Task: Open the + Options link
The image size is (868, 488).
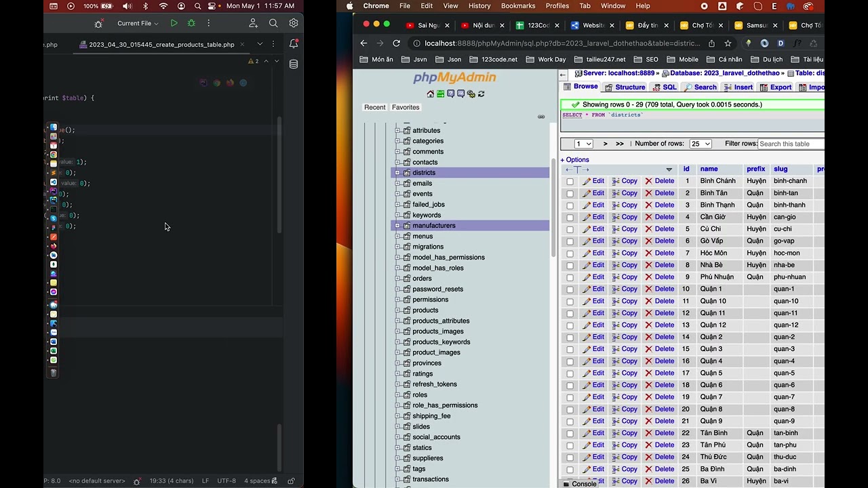Action: coord(574,160)
